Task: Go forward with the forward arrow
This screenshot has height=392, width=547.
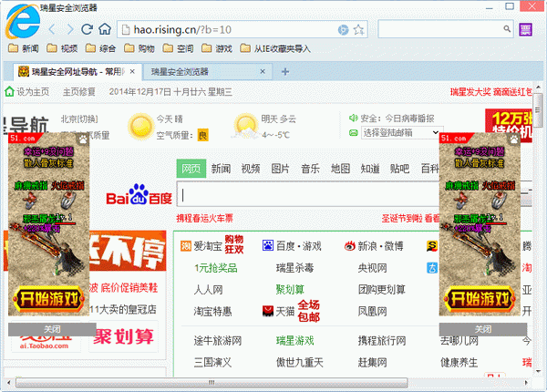Action: [70, 29]
